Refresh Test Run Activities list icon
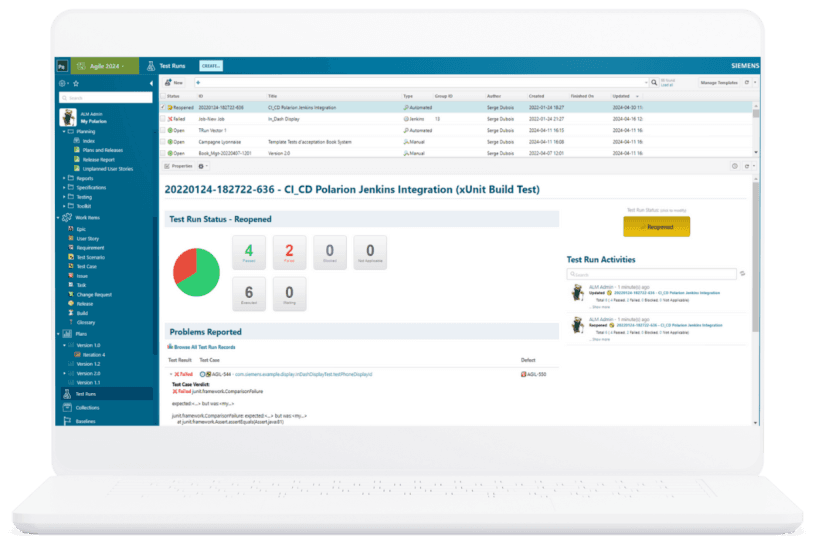 point(743,274)
